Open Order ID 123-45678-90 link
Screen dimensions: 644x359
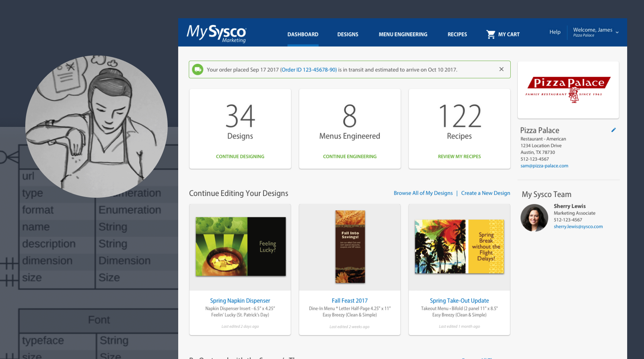(309, 70)
